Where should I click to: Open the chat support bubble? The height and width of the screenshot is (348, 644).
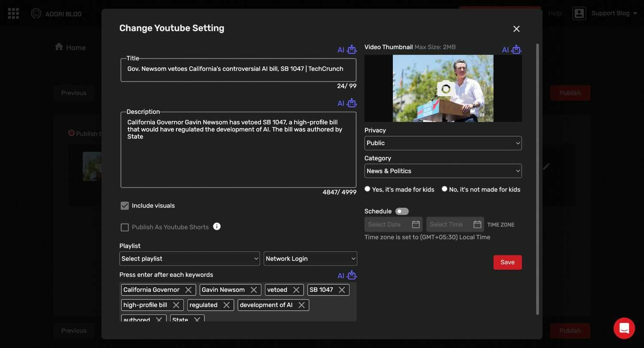click(624, 328)
